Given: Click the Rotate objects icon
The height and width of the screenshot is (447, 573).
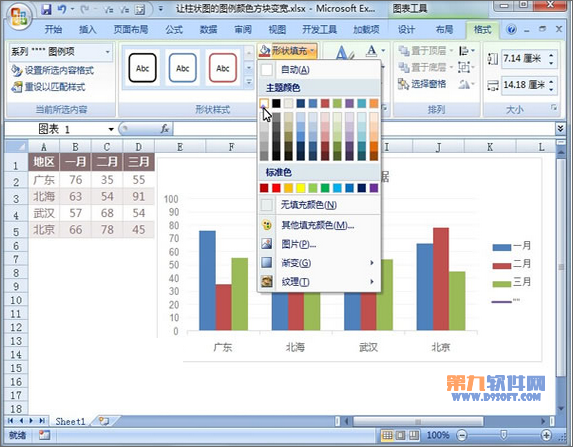Looking at the screenshot, I should pyautogui.click(x=464, y=84).
